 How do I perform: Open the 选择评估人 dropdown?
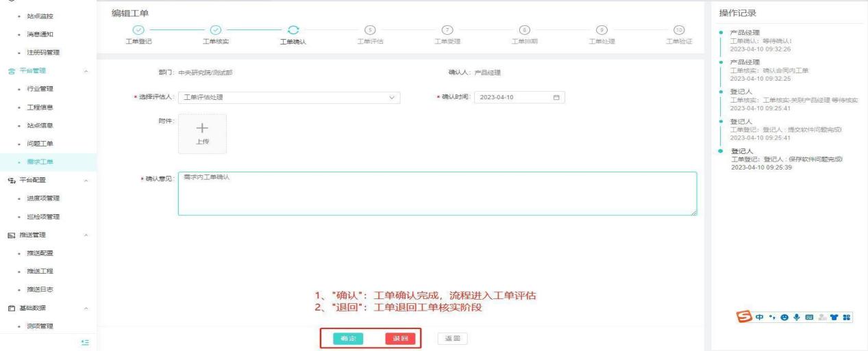click(x=289, y=97)
